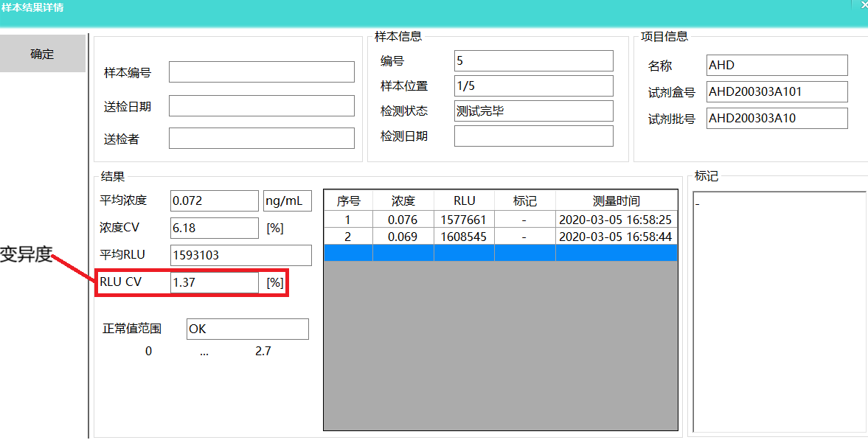This screenshot has width=868, height=440.
Task: Click the RLU CV value 1.37
Action: pos(214,283)
